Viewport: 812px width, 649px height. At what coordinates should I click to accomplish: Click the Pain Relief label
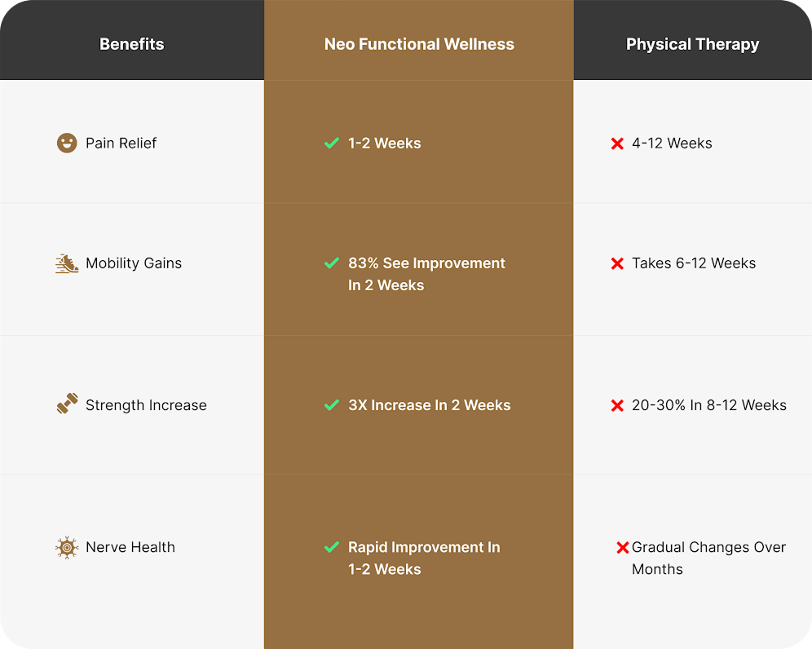coord(121,143)
